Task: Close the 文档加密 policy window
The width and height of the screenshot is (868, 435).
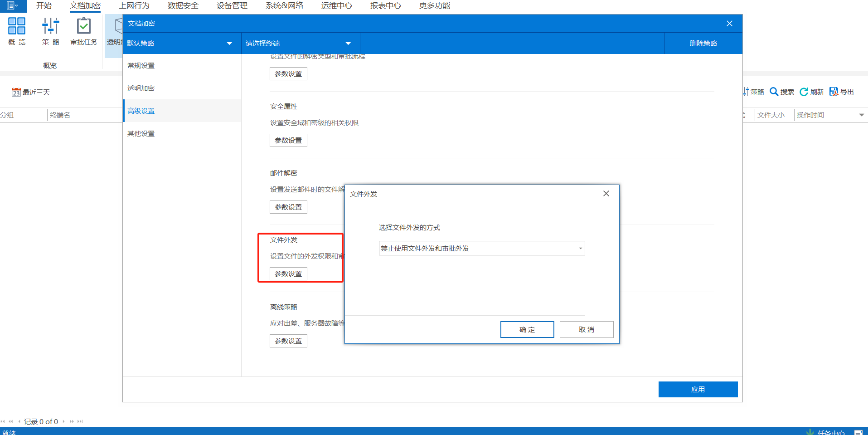Action: point(729,24)
